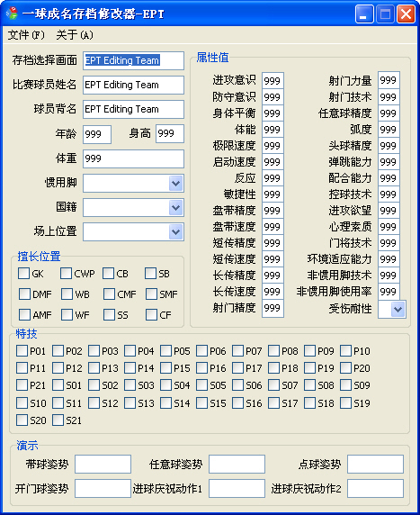The image size is (420, 515).
Task: Open the 受伤耐性 dropdown
Action: click(x=398, y=309)
